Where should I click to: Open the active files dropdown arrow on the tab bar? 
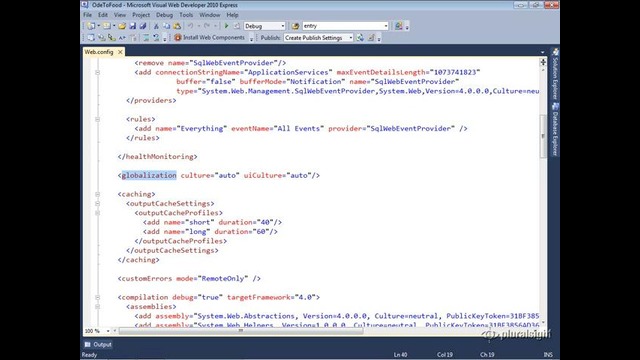pyautogui.click(x=542, y=52)
